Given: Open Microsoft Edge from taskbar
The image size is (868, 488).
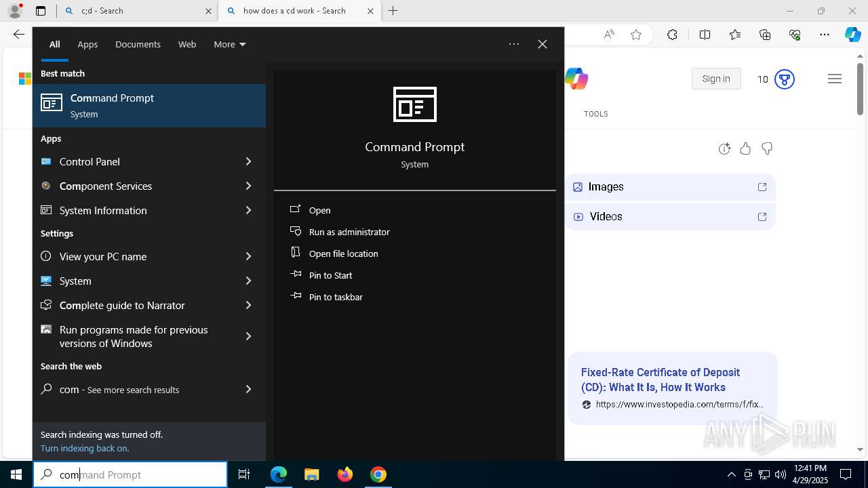Looking at the screenshot, I should [279, 474].
